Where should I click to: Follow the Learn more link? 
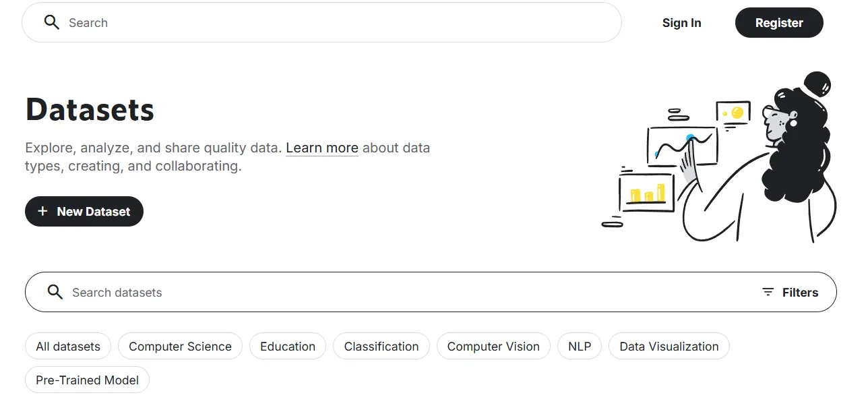pyautogui.click(x=322, y=147)
